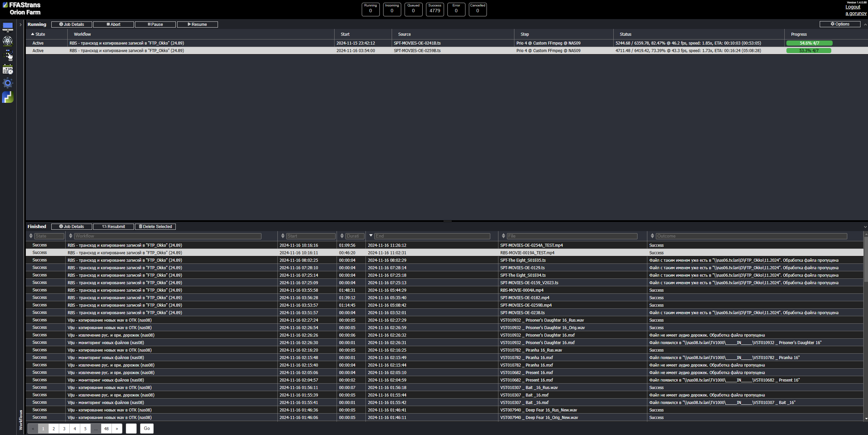868x435 pixels.
Task: Click the Resubmit button in Finished panel
Action: [113, 226]
